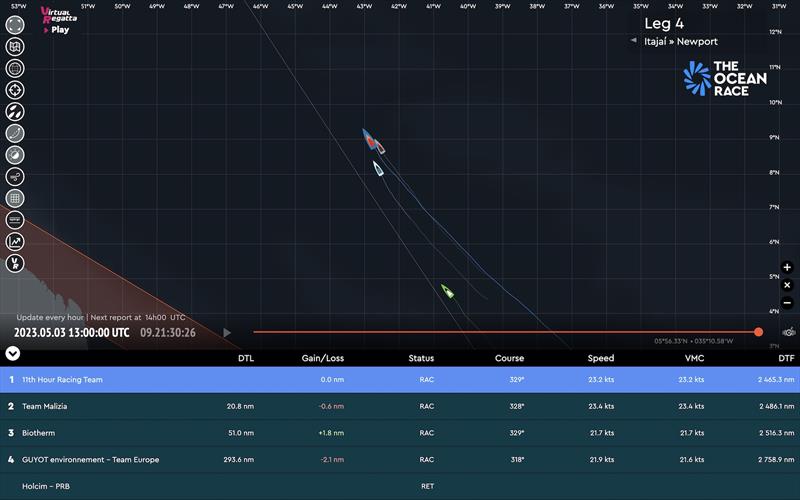Click elapsed time 09.21:30:26
Image resolution: width=800 pixels, height=500 pixels.
click(x=168, y=333)
